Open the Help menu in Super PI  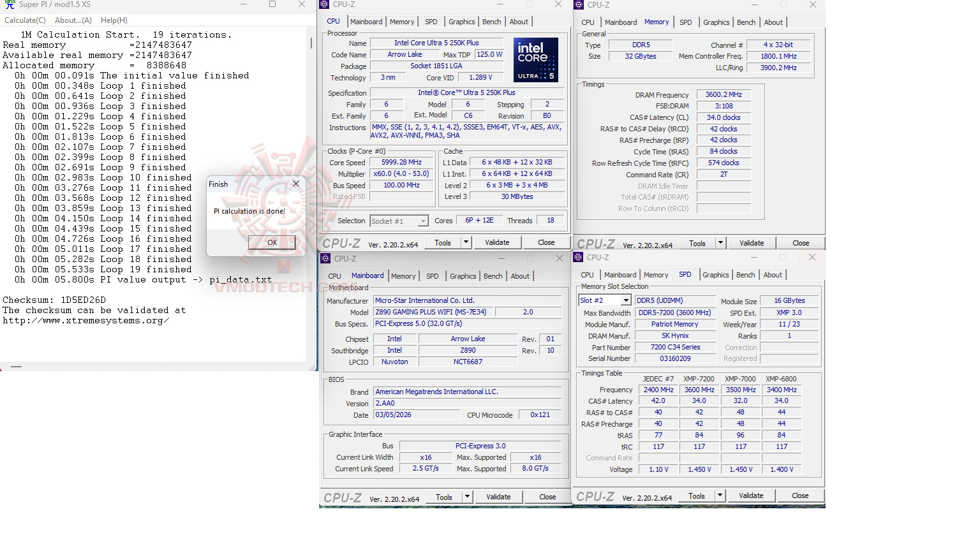[114, 20]
